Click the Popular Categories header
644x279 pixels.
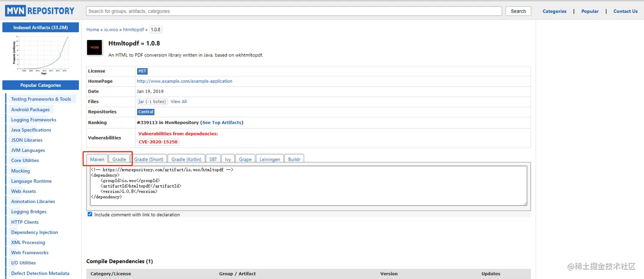40,85
